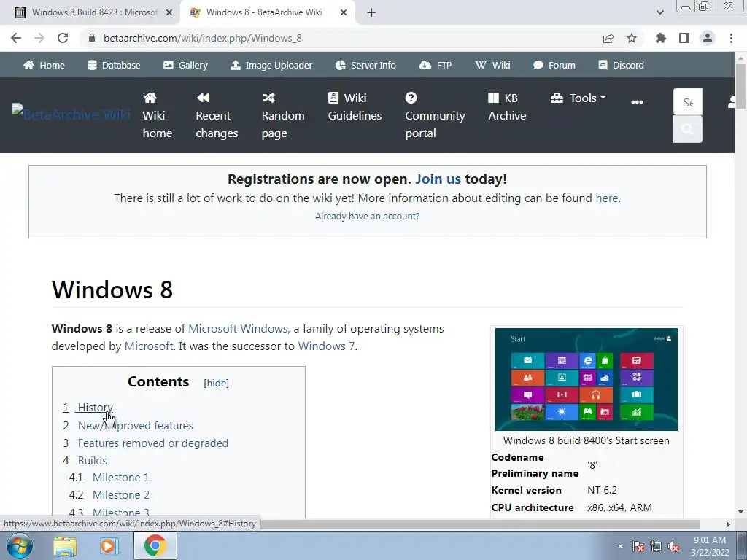Screen dimensions: 747x560
Task: Open the Gallery link
Action: pyautogui.click(x=185, y=65)
